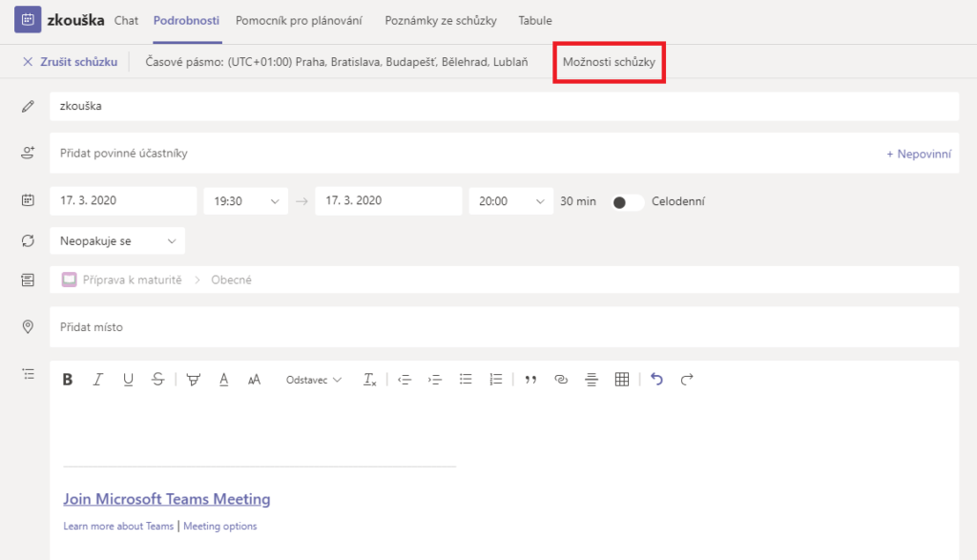Expand the Neopakuje se recurrence dropdown
The width and height of the screenshot is (977, 560).
(117, 241)
